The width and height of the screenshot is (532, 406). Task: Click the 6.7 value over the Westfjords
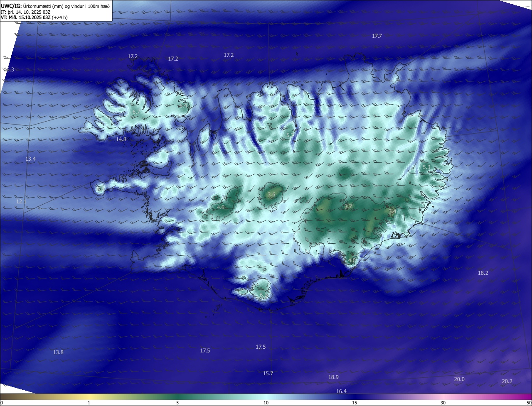[x=136, y=112]
